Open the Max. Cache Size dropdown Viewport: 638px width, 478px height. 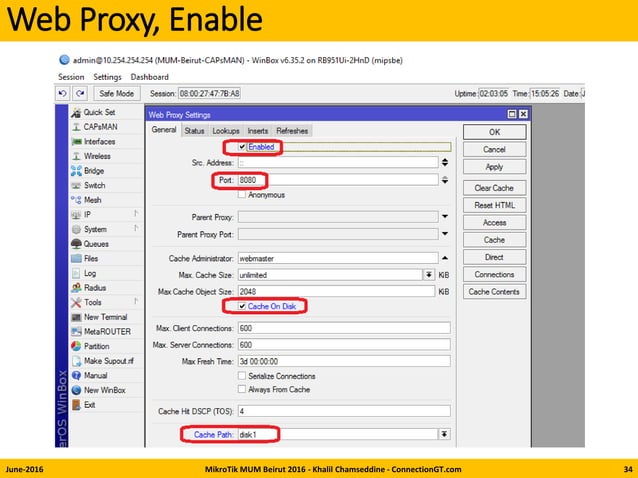[x=429, y=275]
